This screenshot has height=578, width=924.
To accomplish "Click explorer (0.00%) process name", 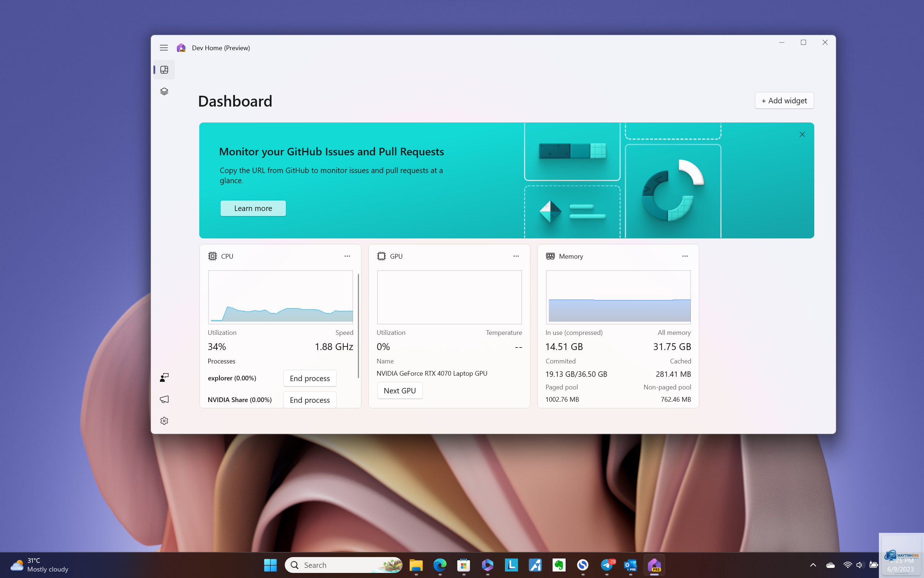I will pyautogui.click(x=232, y=378).
